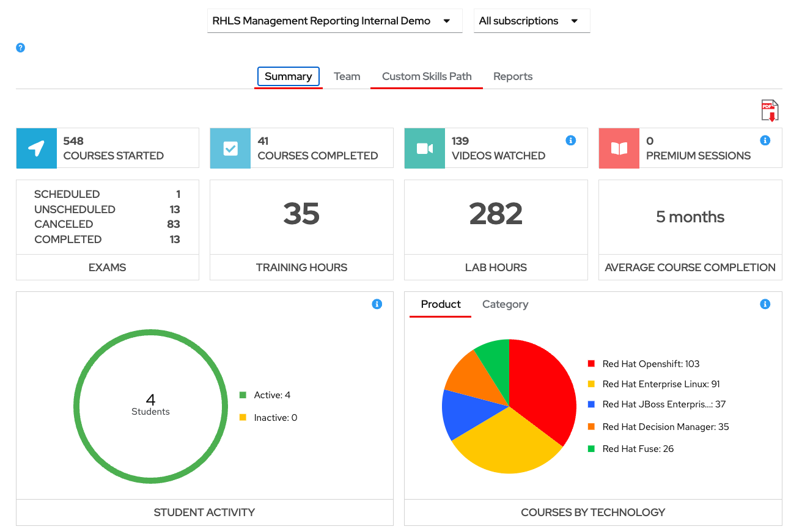Click the Student Activity info icon
Viewport: 802px width, 532px height.
(x=377, y=304)
